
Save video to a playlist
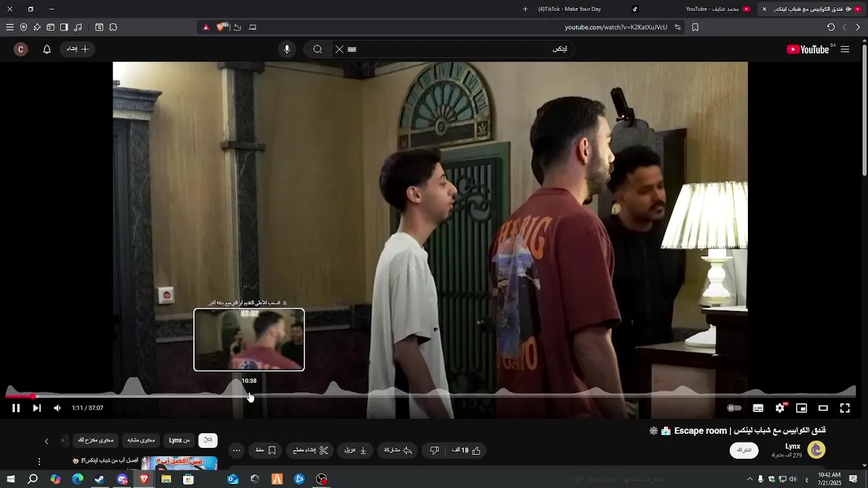(265, 450)
